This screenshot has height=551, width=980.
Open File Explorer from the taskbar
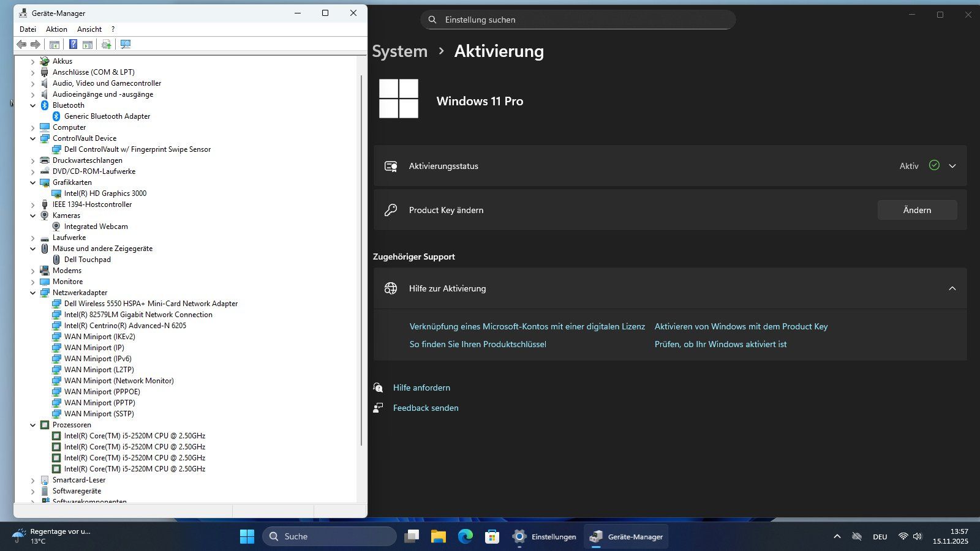(439, 536)
